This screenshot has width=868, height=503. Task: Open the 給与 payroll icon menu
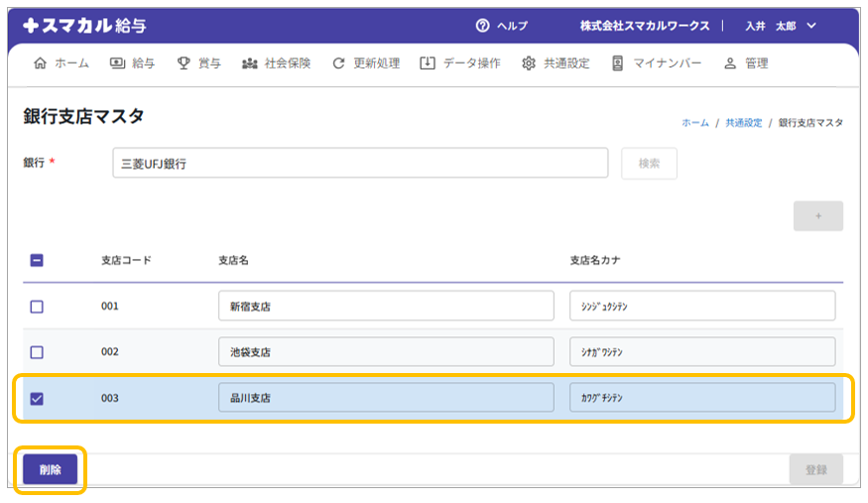click(x=117, y=63)
